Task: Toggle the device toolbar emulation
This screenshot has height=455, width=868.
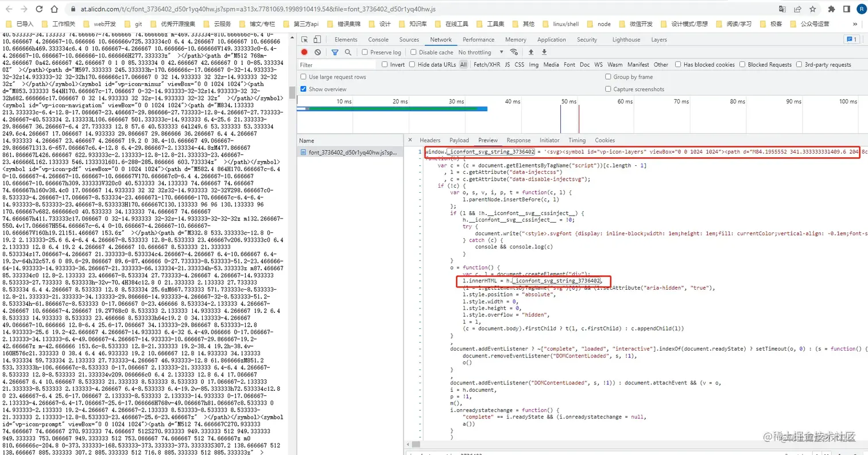Action: click(x=317, y=40)
